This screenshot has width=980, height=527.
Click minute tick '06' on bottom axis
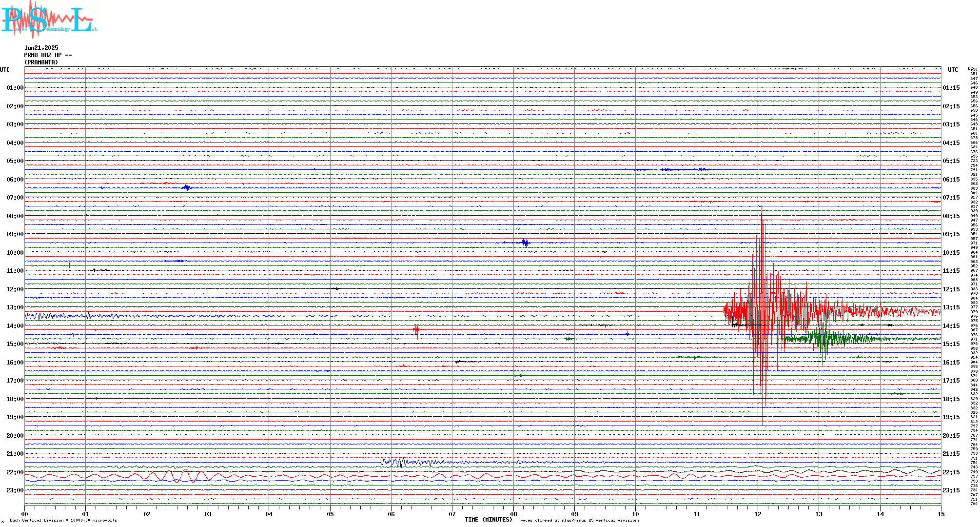coord(391,514)
